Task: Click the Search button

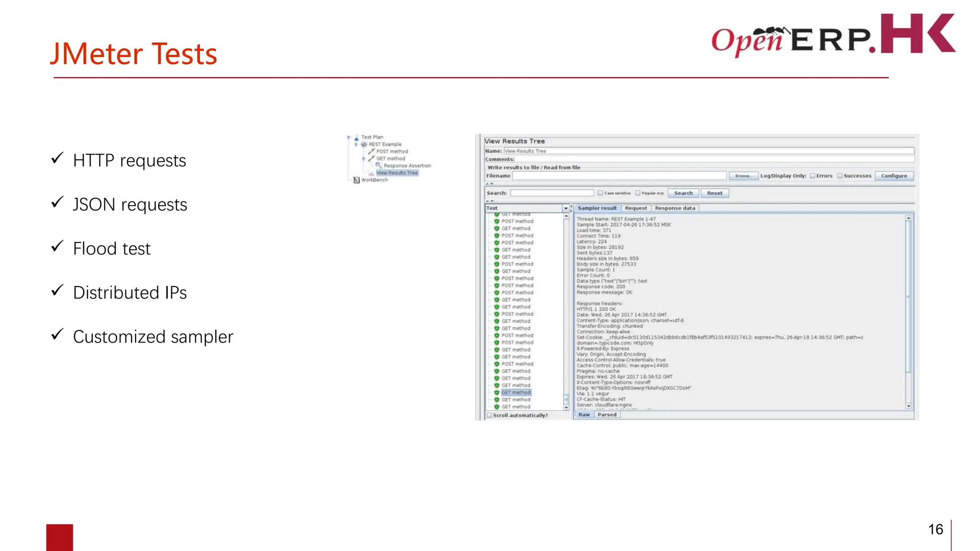Action: (x=683, y=193)
